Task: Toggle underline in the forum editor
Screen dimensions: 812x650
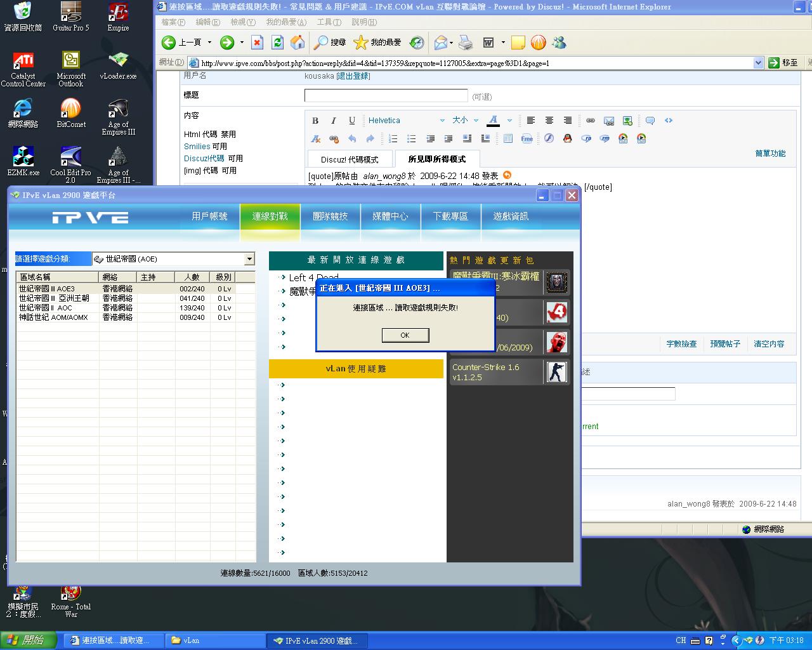Action: click(x=352, y=121)
